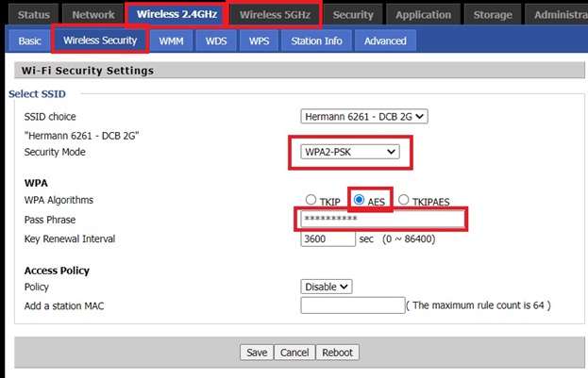
Task: Go to the WPS sub-tab
Action: tap(259, 41)
